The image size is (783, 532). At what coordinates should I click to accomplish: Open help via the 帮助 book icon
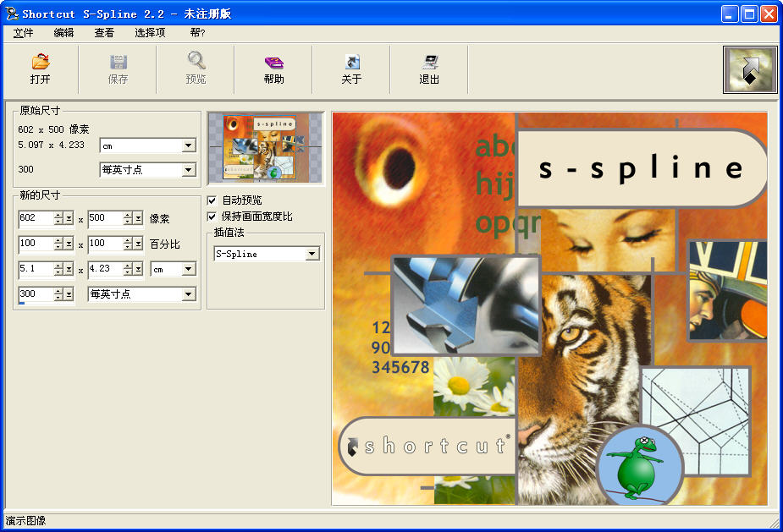(273, 69)
